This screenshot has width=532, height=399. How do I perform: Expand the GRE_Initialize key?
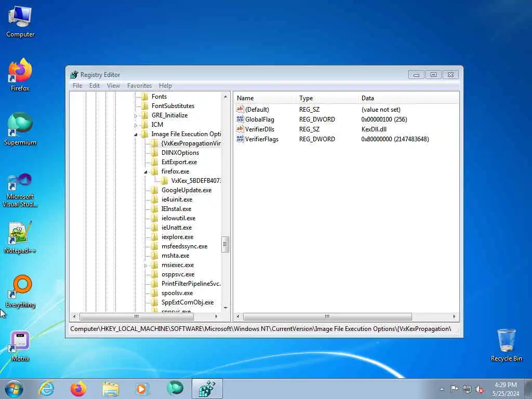[x=136, y=116]
